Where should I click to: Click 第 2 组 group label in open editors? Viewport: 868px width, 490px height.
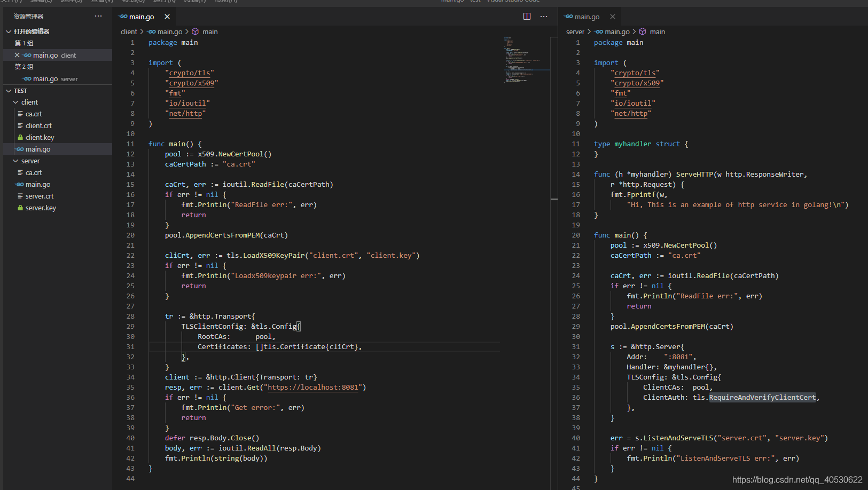click(x=24, y=67)
